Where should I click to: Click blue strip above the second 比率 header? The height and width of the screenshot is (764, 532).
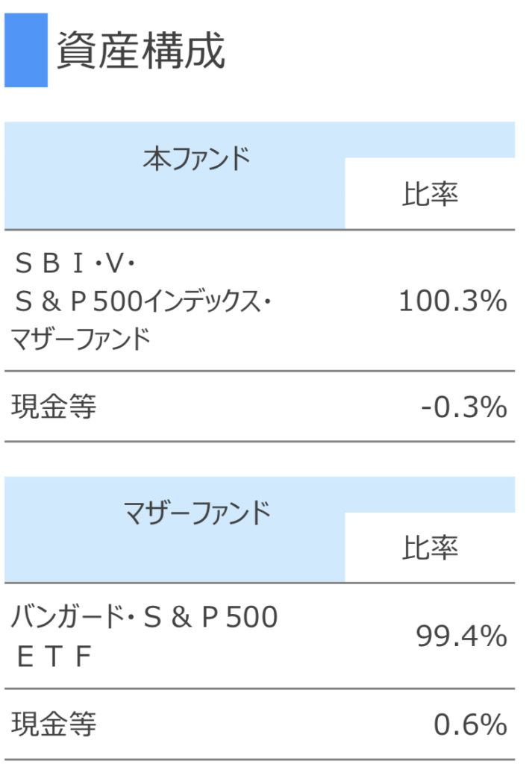pyautogui.click(x=430, y=495)
